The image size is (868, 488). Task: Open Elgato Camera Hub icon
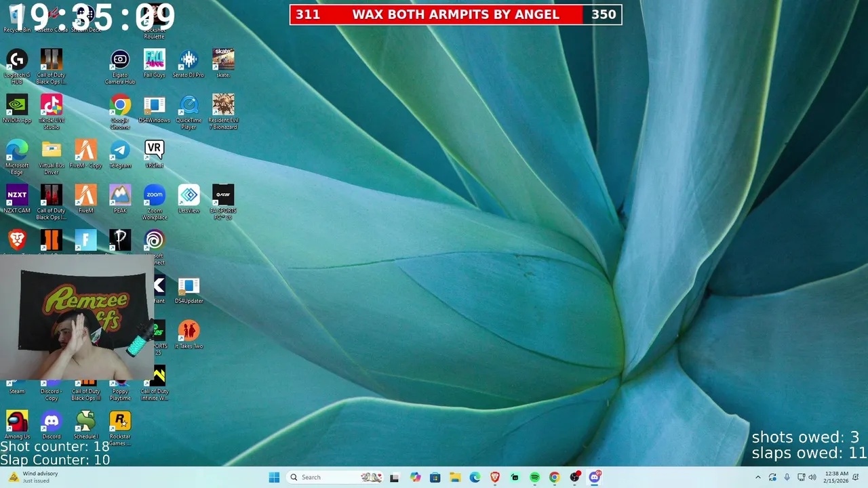(120, 66)
